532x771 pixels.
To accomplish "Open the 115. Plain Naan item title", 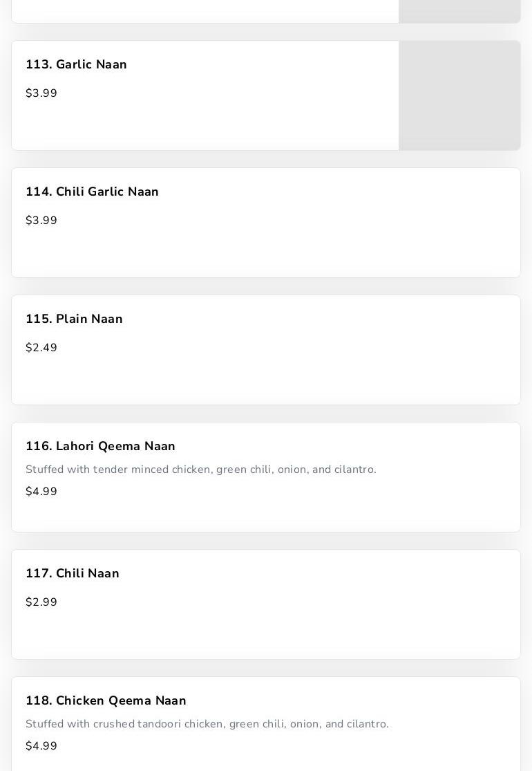I will click(74, 319).
